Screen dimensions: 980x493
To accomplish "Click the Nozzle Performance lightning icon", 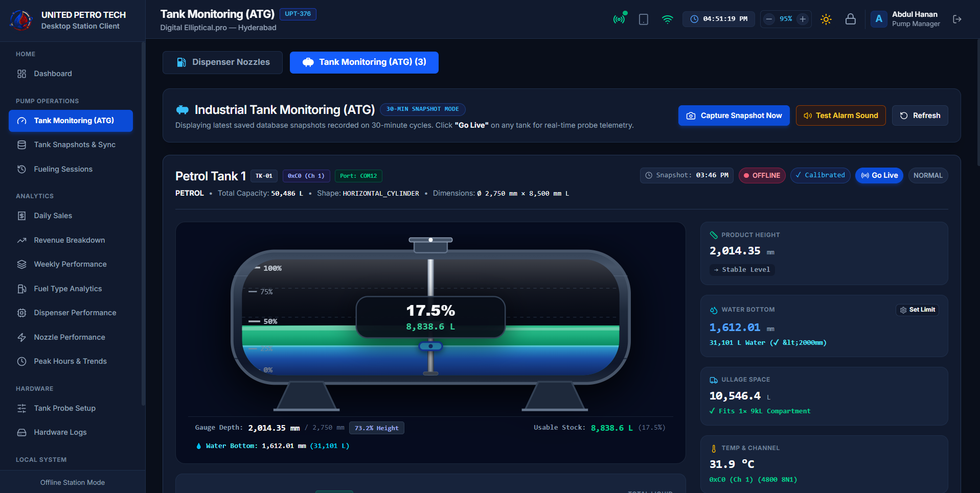I will point(21,338).
